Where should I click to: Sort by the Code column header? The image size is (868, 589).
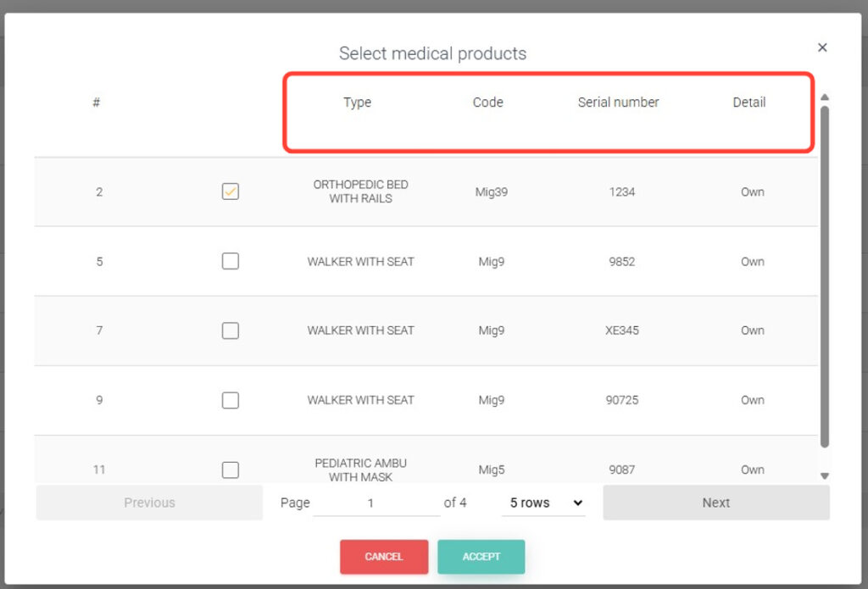(x=487, y=103)
